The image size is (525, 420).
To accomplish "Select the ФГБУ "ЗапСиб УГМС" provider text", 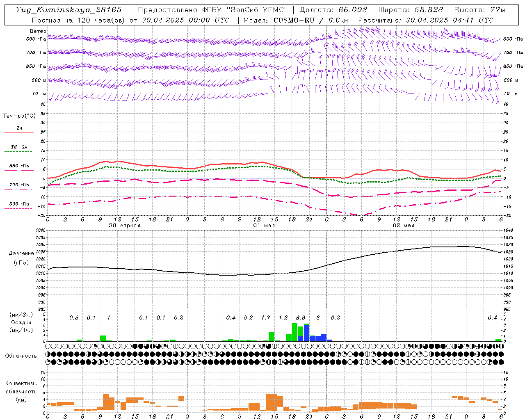I will 246,10.
